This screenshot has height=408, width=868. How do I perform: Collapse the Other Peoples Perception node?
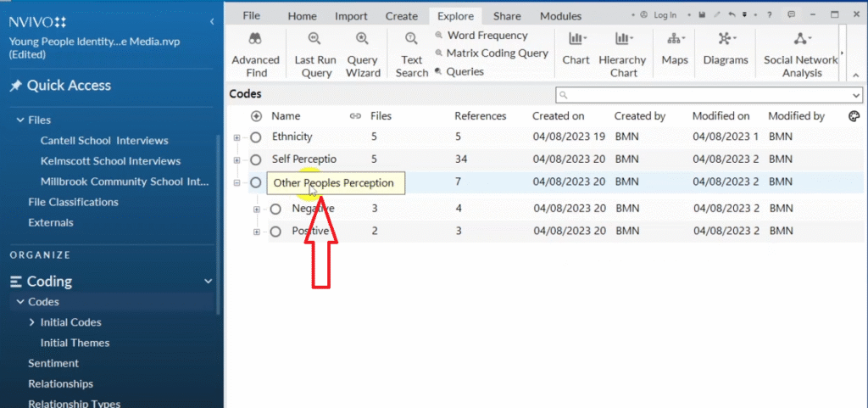(237, 182)
